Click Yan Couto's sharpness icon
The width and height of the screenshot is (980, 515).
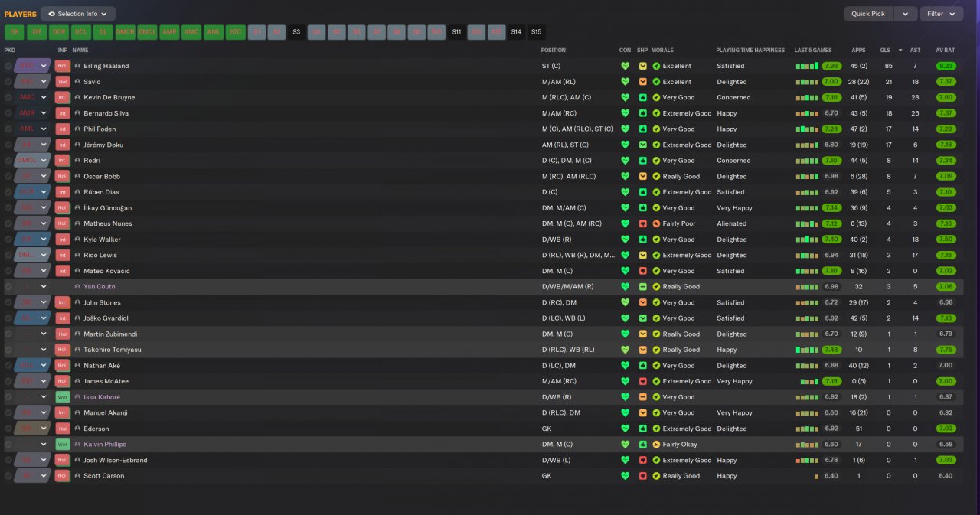(643, 287)
